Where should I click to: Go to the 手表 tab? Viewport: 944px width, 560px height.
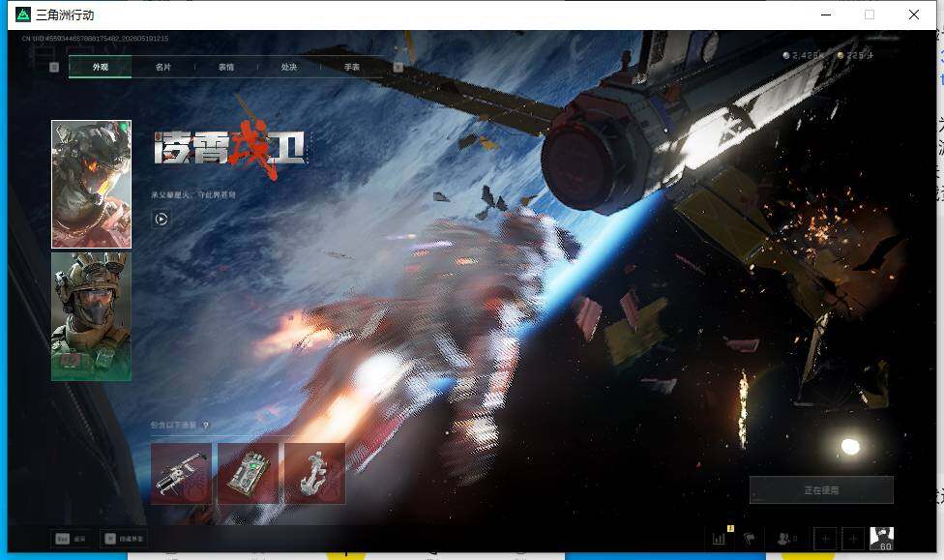point(352,67)
